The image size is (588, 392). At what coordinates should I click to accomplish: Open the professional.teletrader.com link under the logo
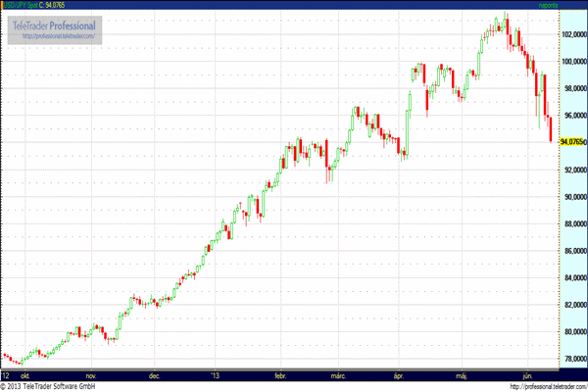point(59,36)
